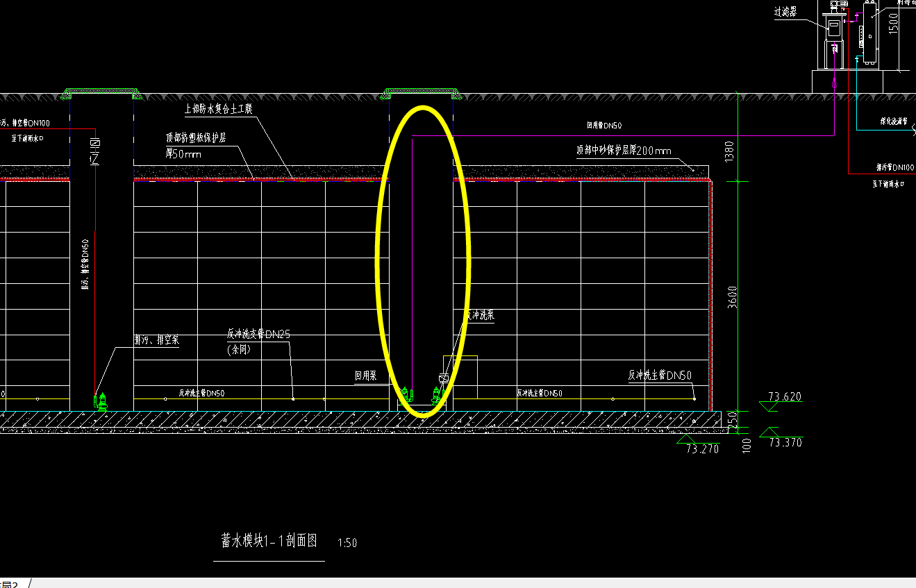This screenshot has width=916, height=588.
Task: Click the small control box above the backwash pump
Action: tap(443, 378)
